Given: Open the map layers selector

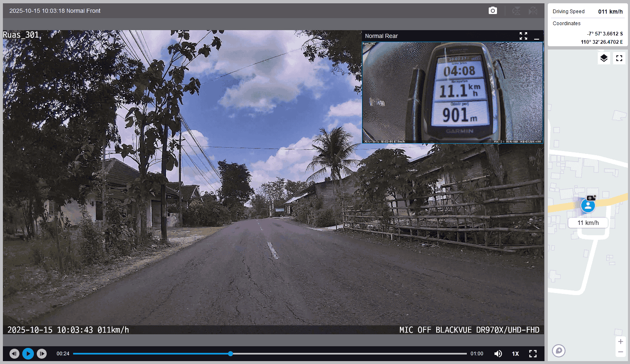Looking at the screenshot, I should [x=604, y=58].
